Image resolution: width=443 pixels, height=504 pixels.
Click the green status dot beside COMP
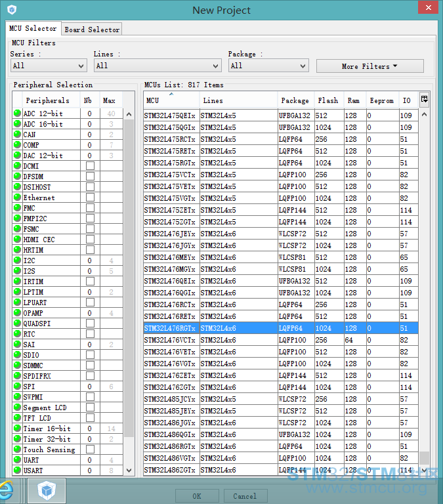click(x=17, y=144)
